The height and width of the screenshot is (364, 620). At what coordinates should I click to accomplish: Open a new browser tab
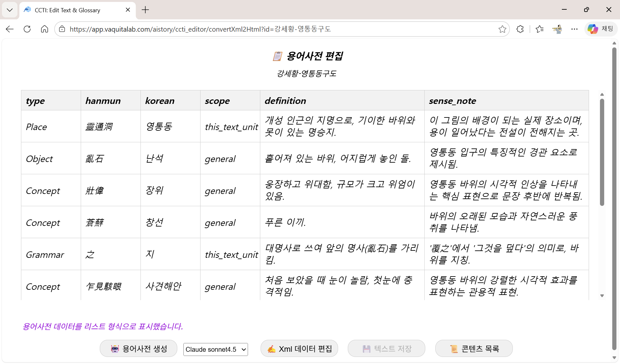[145, 10]
